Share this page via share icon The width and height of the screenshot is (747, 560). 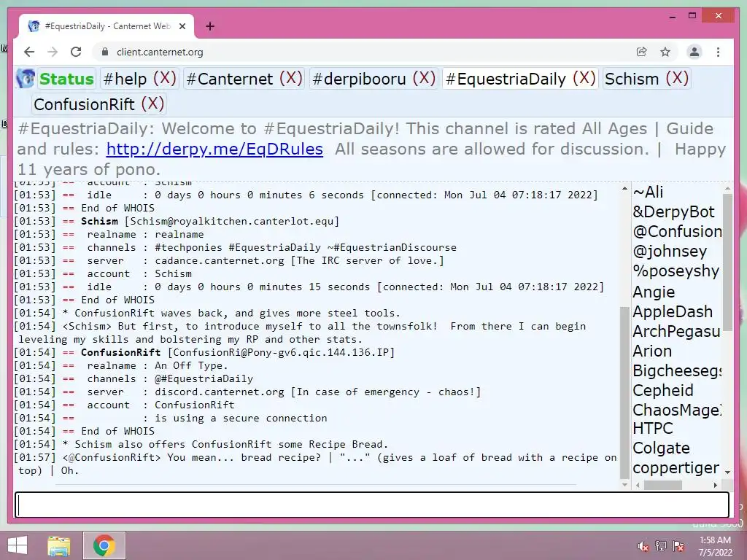coord(642,52)
